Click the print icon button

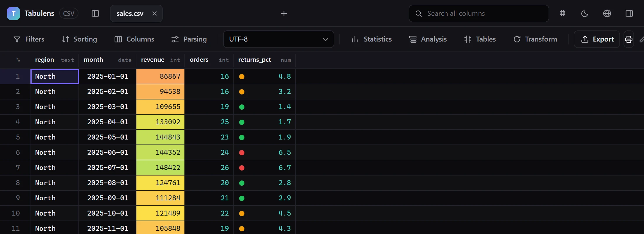pos(629,39)
